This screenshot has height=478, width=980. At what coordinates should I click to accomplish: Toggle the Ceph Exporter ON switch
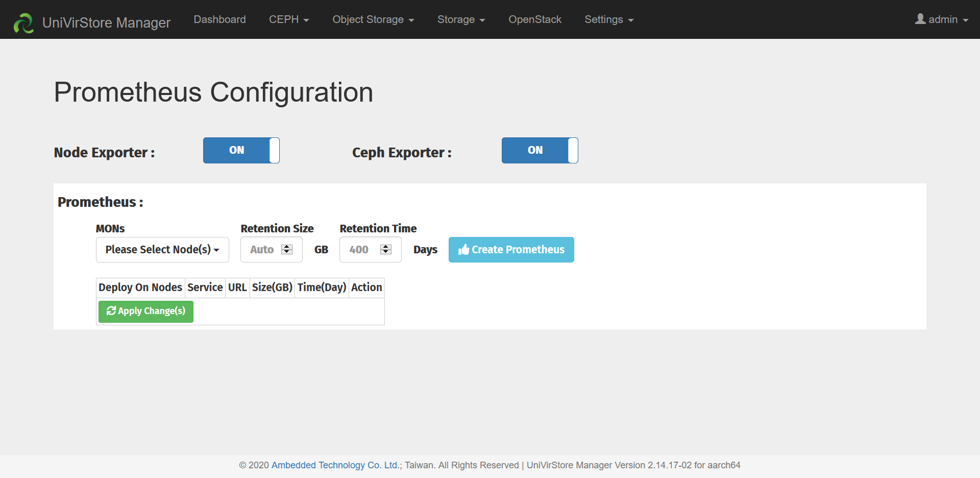[540, 150]
